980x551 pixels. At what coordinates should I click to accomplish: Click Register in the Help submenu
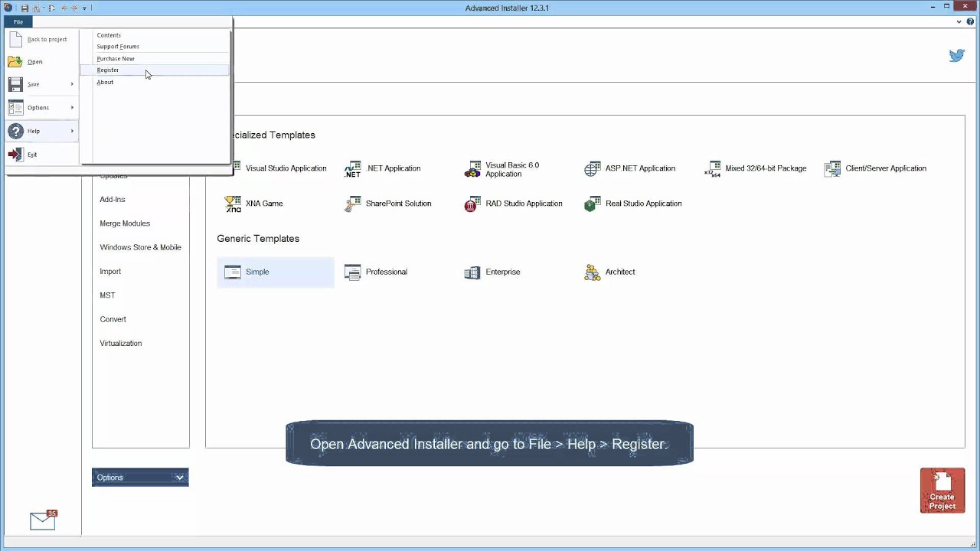(x=154, y=70)
